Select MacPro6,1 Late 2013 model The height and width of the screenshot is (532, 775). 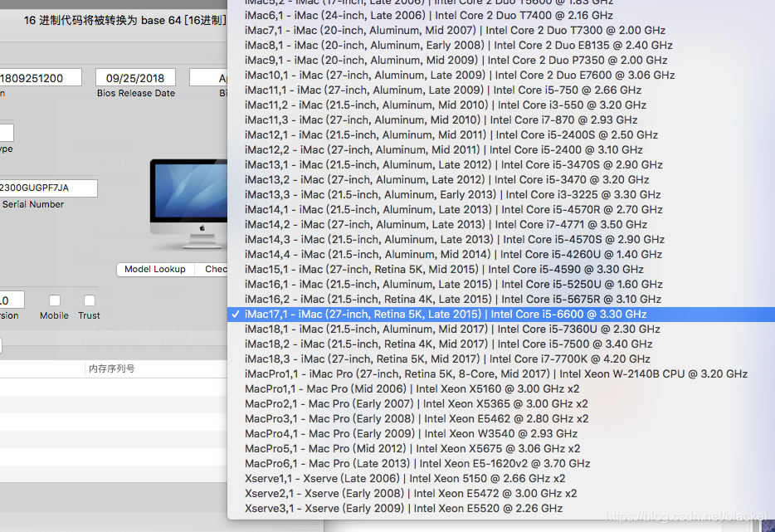click(501, 463)
